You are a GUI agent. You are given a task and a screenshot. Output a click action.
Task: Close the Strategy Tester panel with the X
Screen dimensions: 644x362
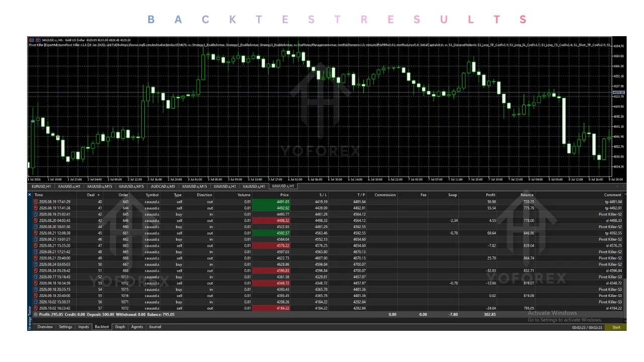30,195
